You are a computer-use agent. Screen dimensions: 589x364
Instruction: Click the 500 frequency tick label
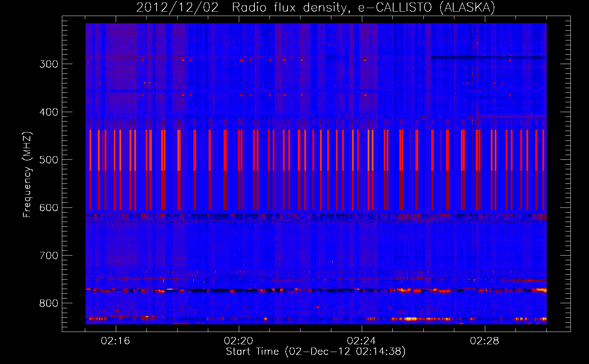tap(49, 160)
